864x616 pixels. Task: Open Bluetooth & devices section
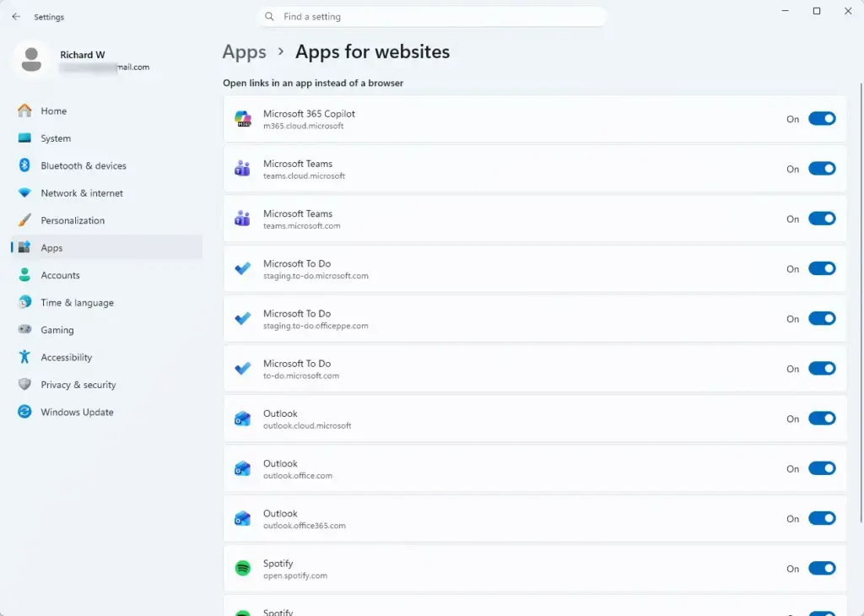(x=107, y=165)
